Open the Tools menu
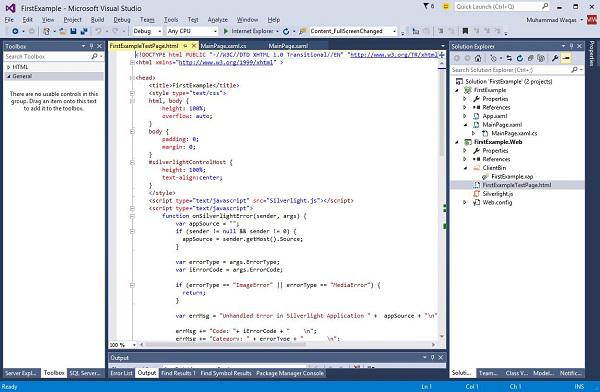This screenshot has height=392, width=600. point(171,20)
